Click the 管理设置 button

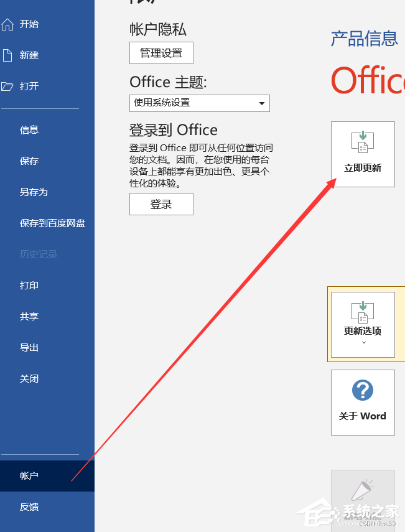(162, 53)
